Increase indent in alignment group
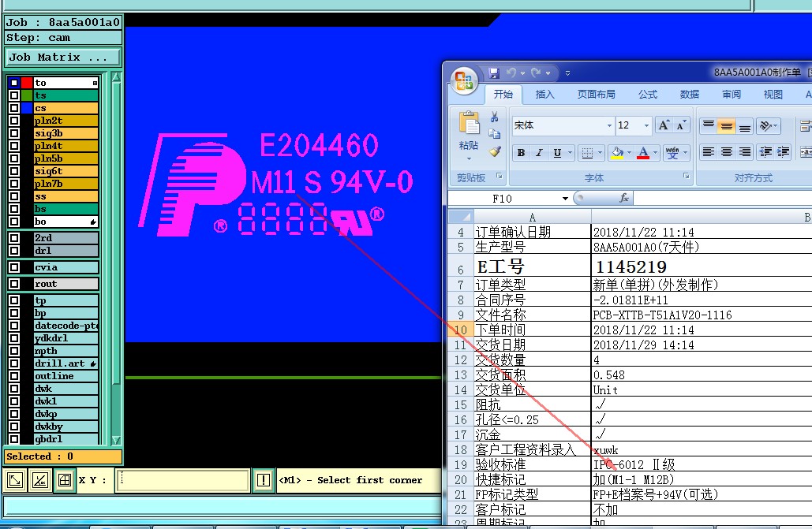Image resolution: width=812 pixels, height=529 pixels. click(783, 152)
